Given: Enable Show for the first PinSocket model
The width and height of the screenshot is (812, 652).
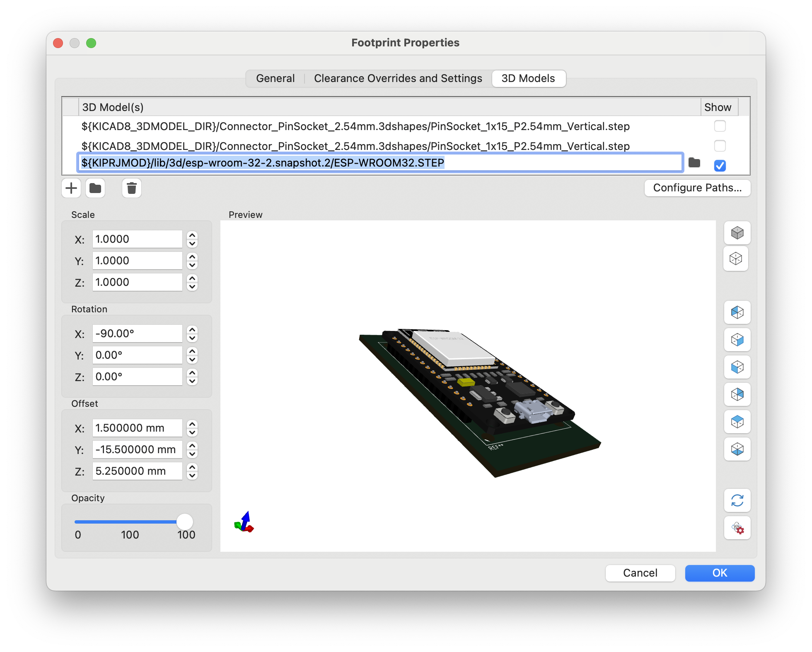Looking at the screenshot, I should pos(720,126).
